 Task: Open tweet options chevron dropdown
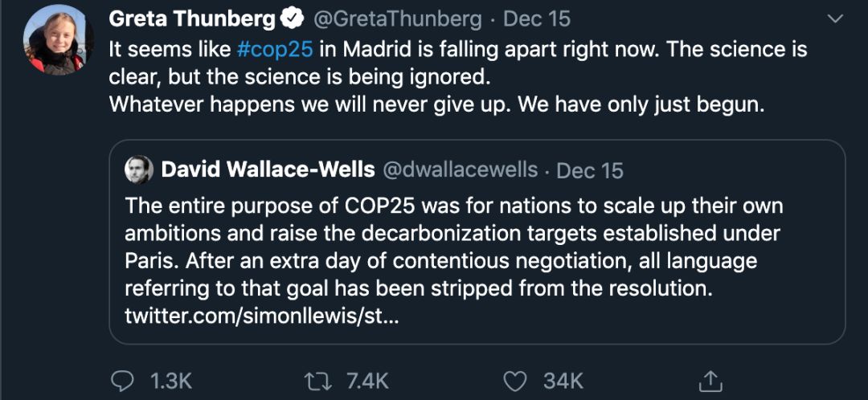pos(836,18)
